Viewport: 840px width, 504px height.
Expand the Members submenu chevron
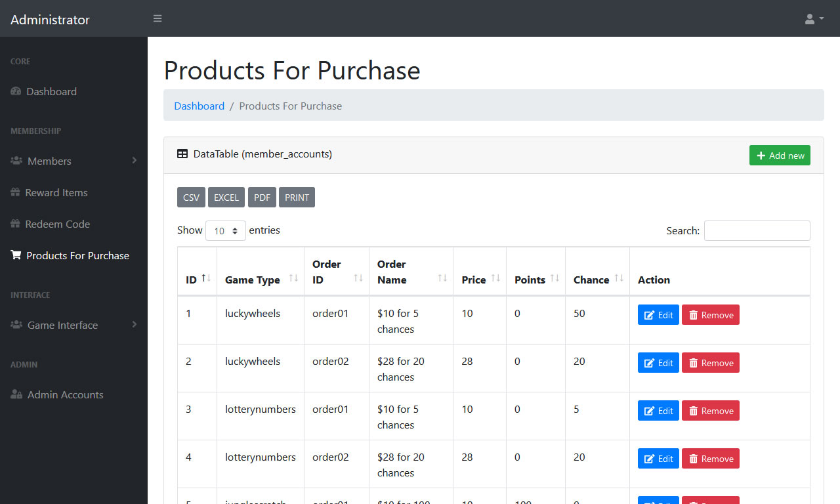point(135,161)
